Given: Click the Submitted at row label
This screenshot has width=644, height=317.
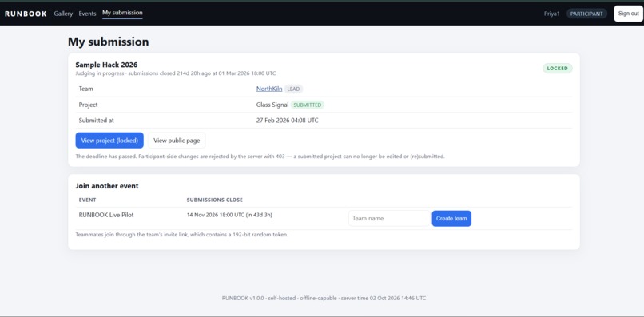Looking at the screenshot, I should click(x=97, y=121).
